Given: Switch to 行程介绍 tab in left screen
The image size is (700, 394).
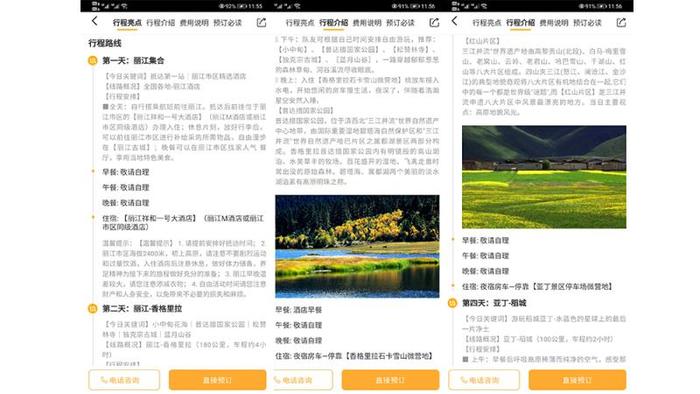Looking at the screenshot, I should [161, 23].
